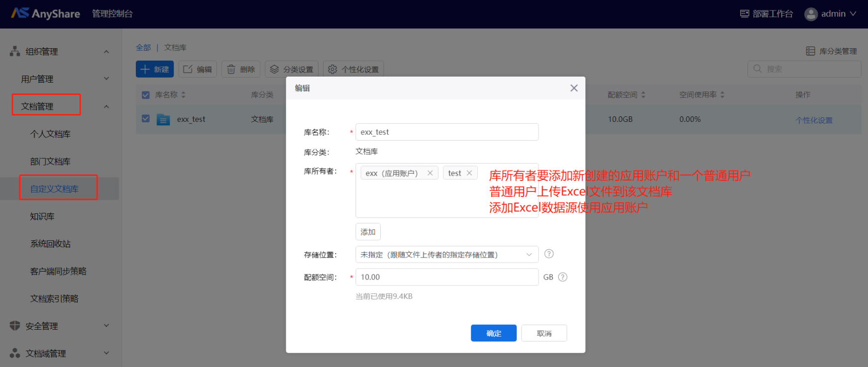Image resolution: width=868 pixels, height=367 pixels.
Task: Click the 搜索 search field
Action: click(x=804, y=69)
